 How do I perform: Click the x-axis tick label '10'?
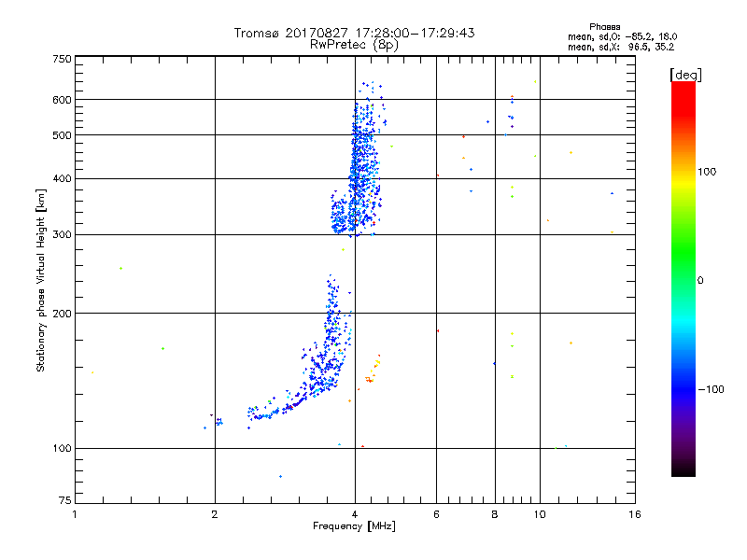tap(540, 514)
